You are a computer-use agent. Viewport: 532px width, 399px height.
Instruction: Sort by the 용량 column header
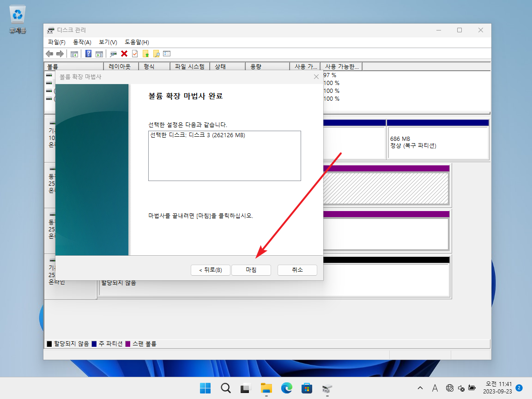point(267,66)
